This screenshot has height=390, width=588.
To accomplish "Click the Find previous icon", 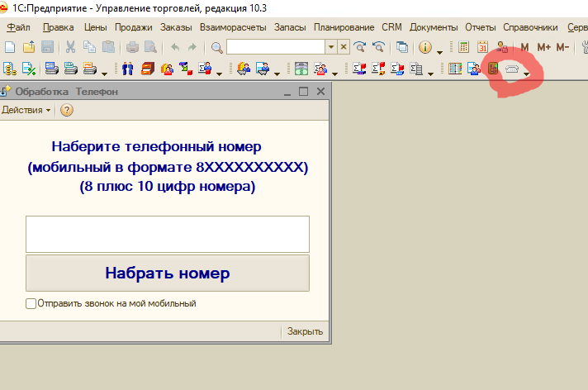I will click(x=379, y=47).
